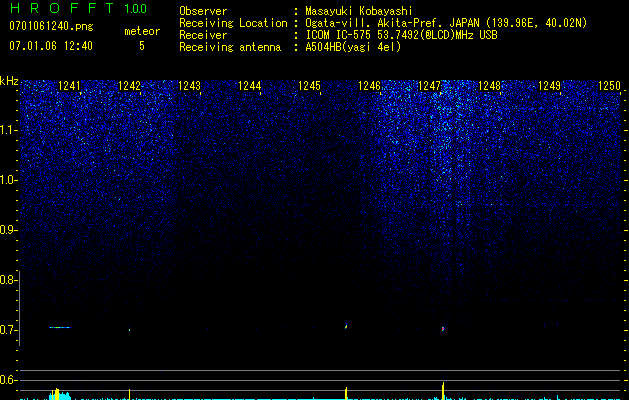The height and width of the screenshot is (400, 629).
Task: Click the 1243 time axis marker
Action: [189, 86]
